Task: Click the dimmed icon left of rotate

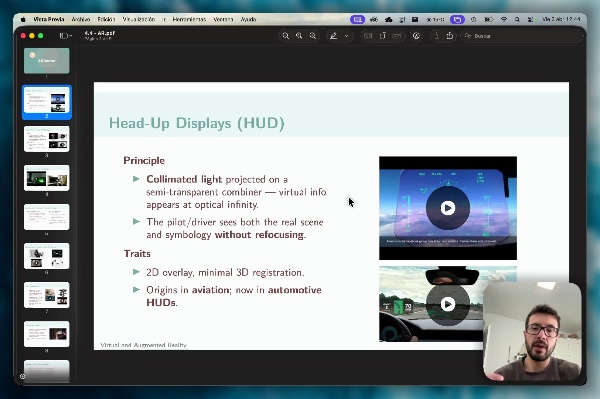Action: point(368,36)
